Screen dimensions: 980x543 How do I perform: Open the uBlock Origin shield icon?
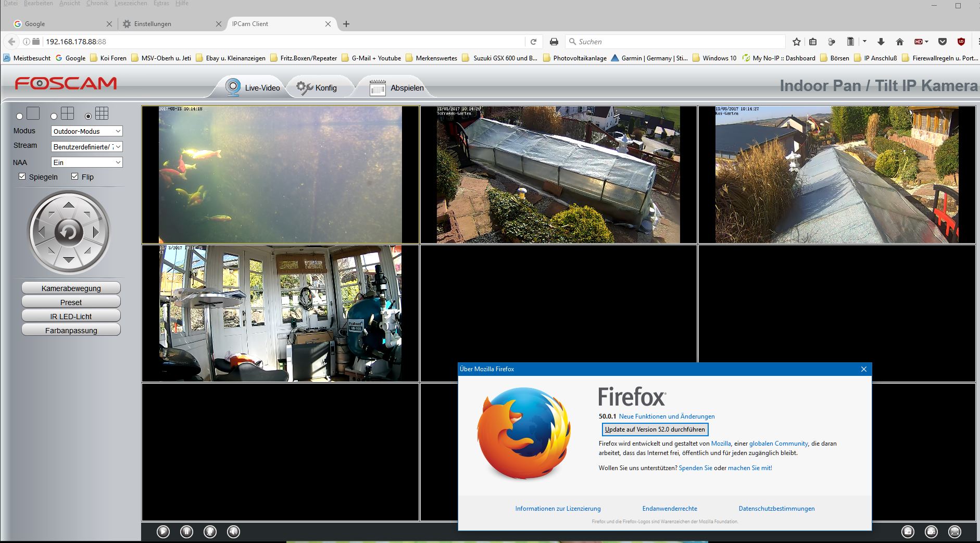961,42
